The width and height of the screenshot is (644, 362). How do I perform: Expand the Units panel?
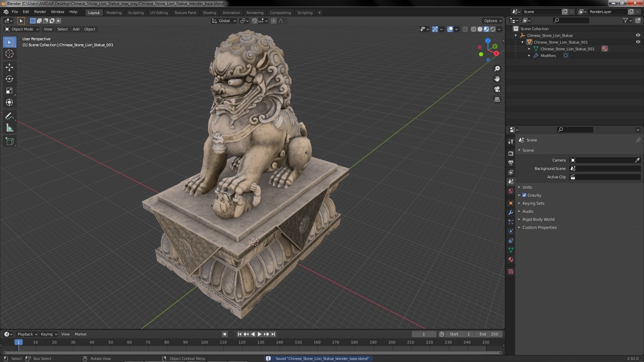pos(527,187)
